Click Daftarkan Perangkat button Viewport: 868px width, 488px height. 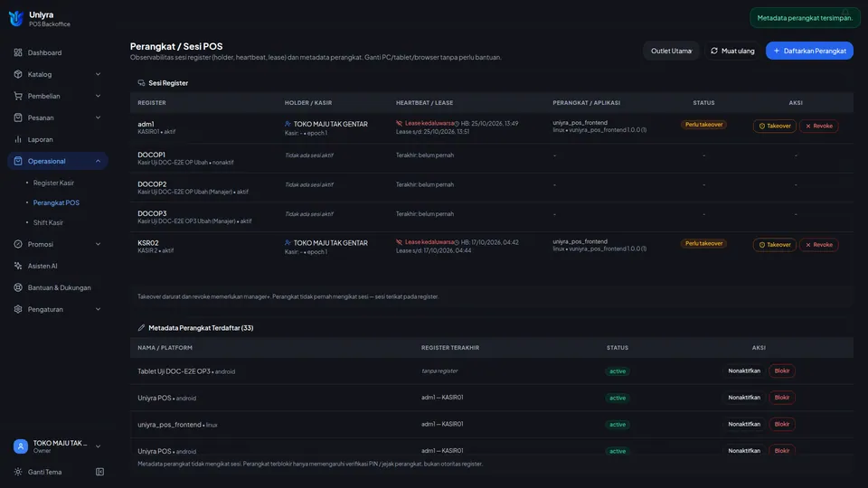pos(809,51)
